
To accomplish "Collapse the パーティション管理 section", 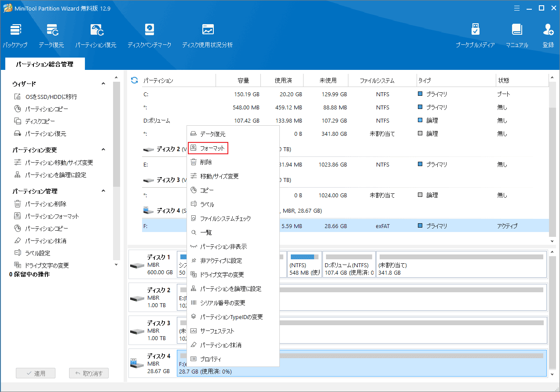I will [103, 191].
